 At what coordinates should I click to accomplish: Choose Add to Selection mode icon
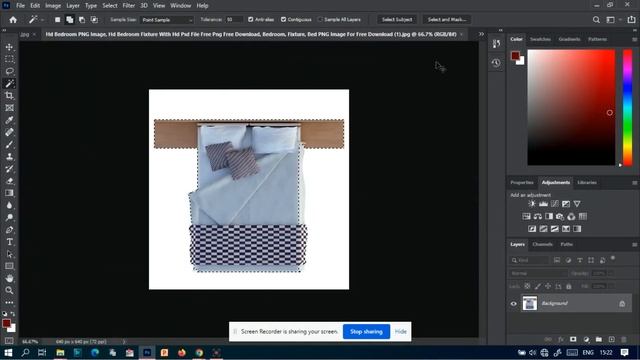pos(70,20)
